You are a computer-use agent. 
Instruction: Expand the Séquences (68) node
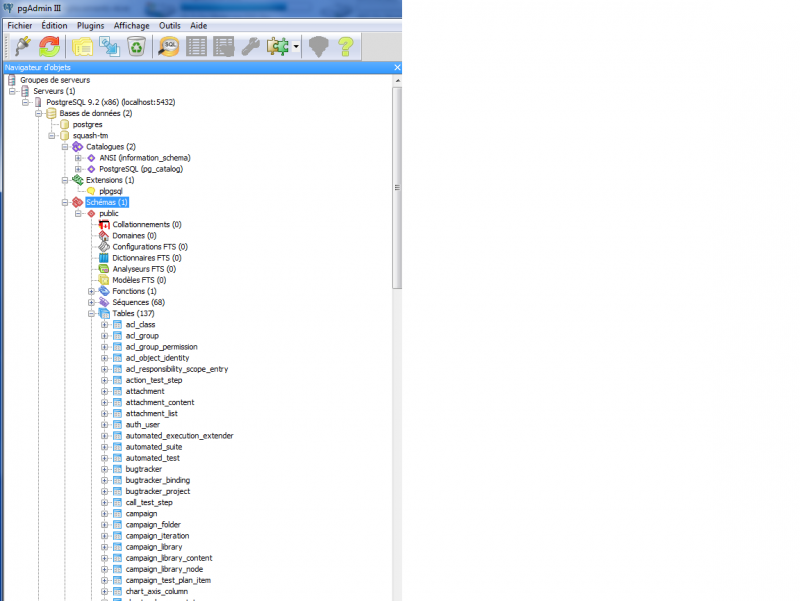click(91, 303)
